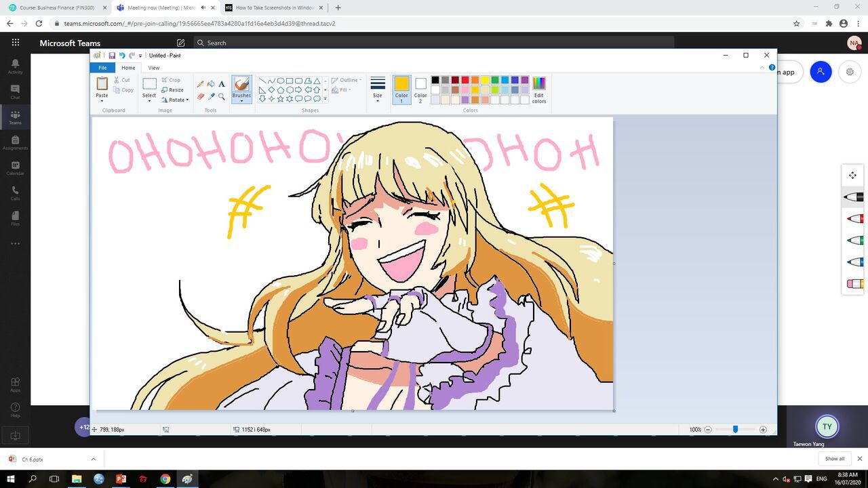Screen dimensions: 868x488
Task: Open the shape Outline dropdown
Action: point(347,80)
